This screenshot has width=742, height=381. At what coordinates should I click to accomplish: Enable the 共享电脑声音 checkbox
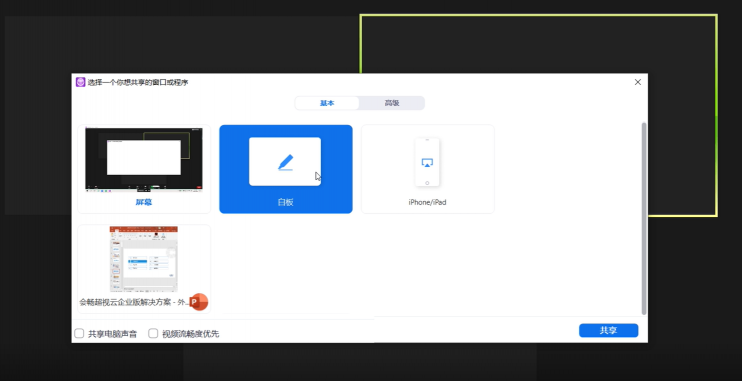coord(79,334)
